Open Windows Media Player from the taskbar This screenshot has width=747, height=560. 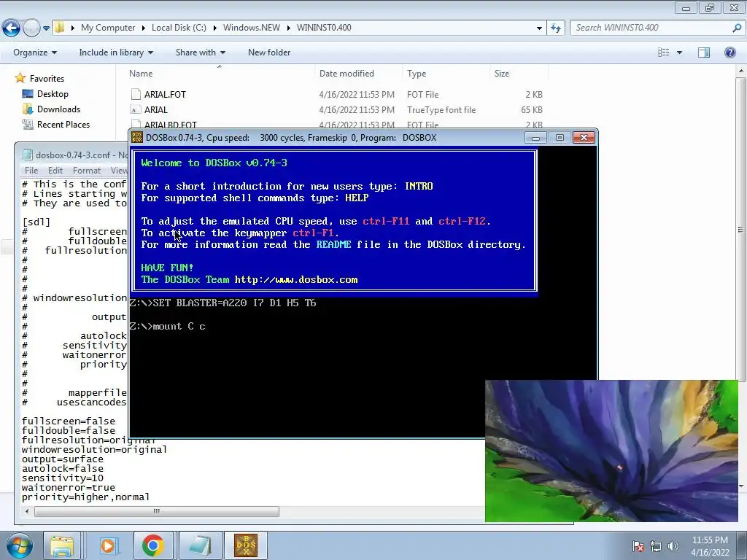tap(108, 545)
